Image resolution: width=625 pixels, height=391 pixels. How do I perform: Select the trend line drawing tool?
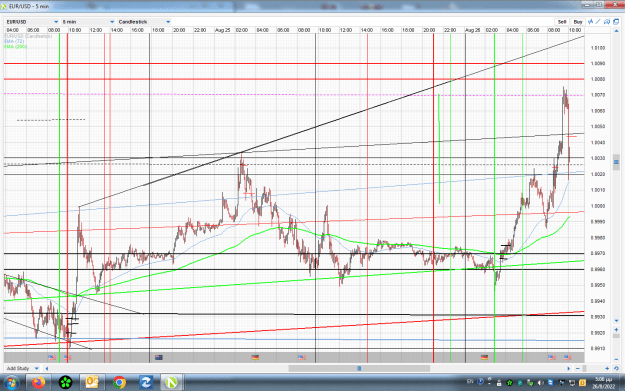tap(598, 22)
